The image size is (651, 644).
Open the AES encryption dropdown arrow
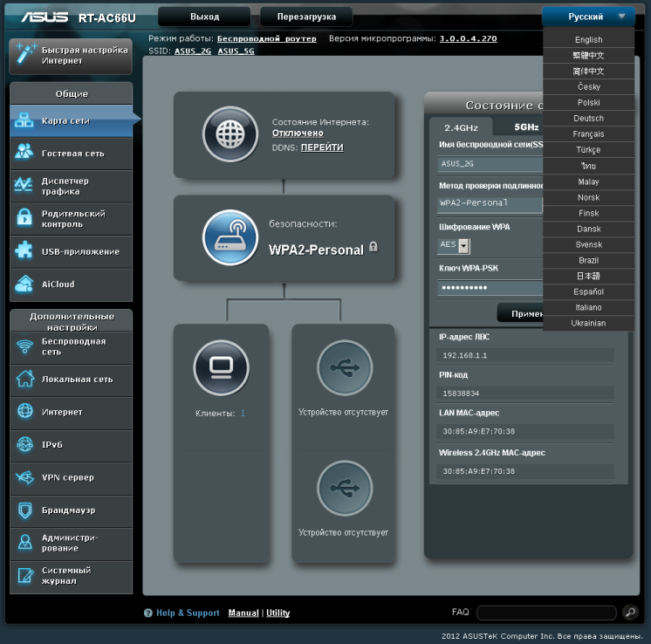[464, 246]
